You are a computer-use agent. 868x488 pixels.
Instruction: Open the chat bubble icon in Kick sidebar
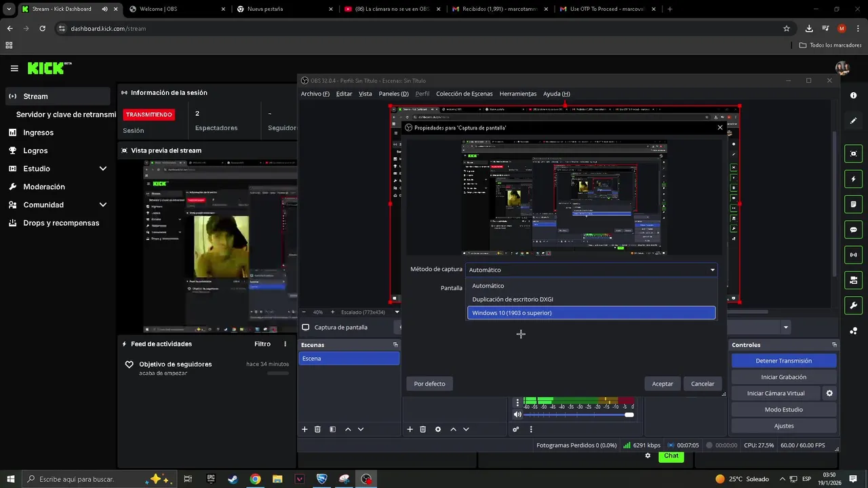tap(854, 230)
